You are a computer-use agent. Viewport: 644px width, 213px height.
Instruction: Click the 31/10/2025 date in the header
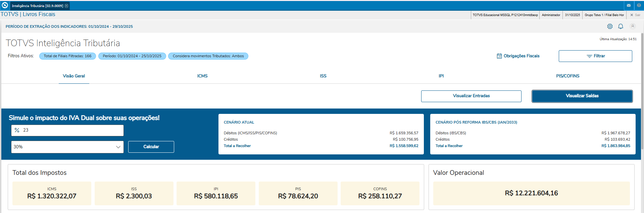point(573,15)
